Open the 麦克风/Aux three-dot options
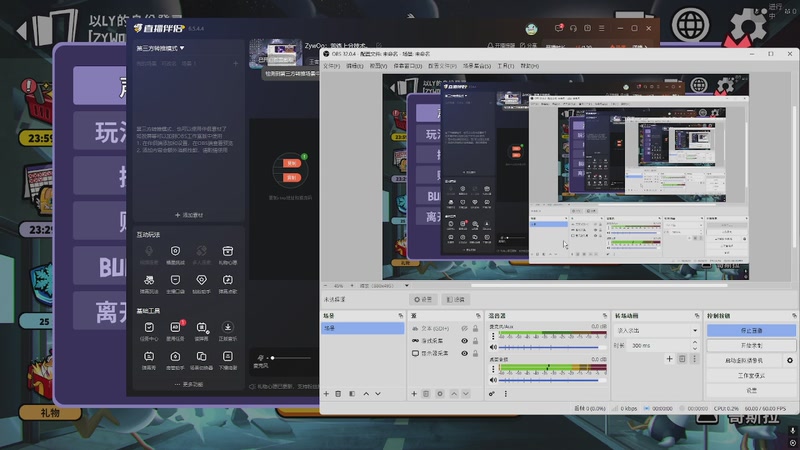Viewport: 800px width, 450px height. click(x=493, y=336)
